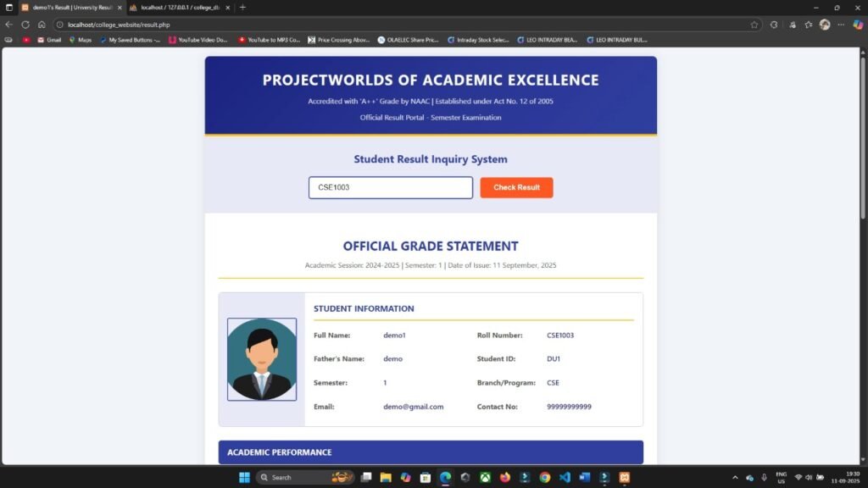
Task: Open the browser three-dot settings menu
Action: (x=841, y=25)
